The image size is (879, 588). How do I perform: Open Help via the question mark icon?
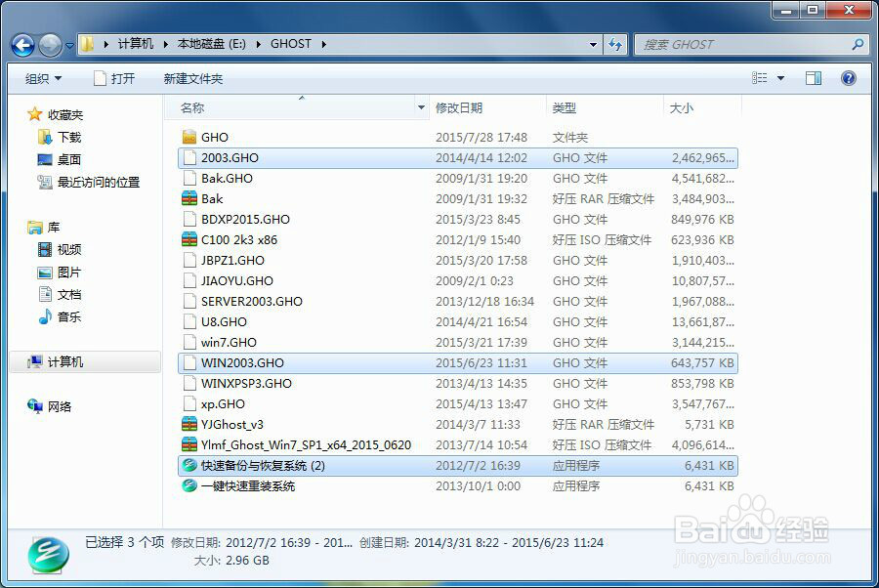(x=848, y=77)
